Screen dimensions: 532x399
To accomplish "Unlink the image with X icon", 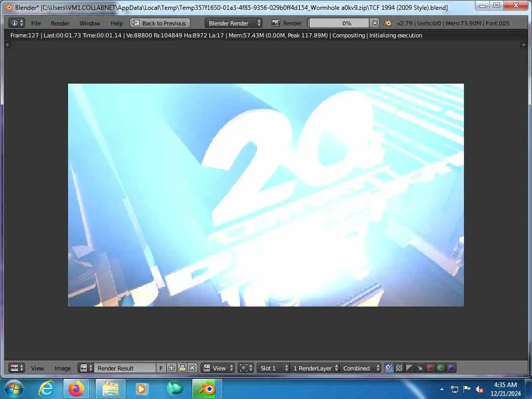I will 192,368.
